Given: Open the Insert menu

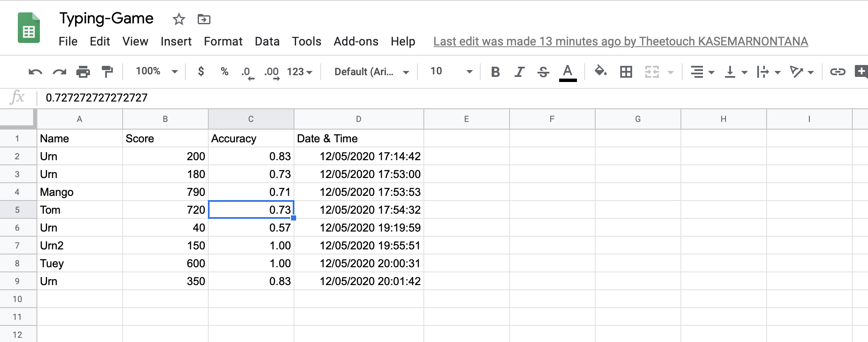Looking at the screenshot, I should [176, 41].
